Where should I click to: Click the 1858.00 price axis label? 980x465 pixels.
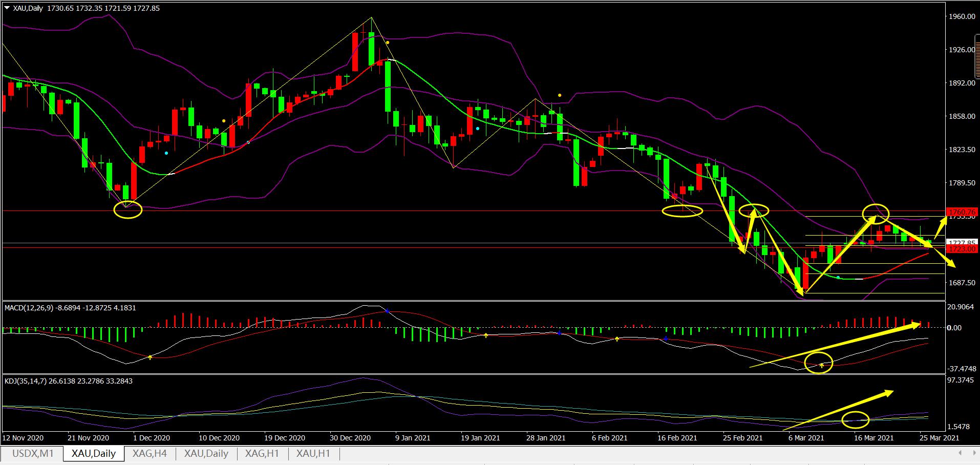point(962,116)
